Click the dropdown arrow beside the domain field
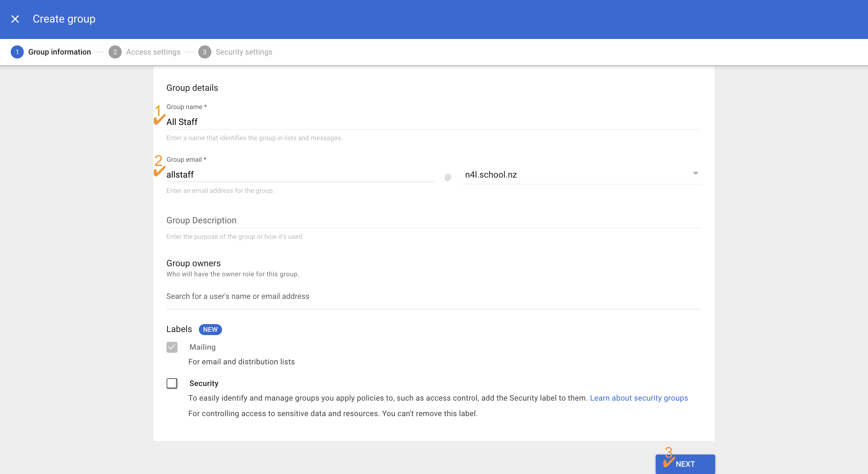 (696, 174)
